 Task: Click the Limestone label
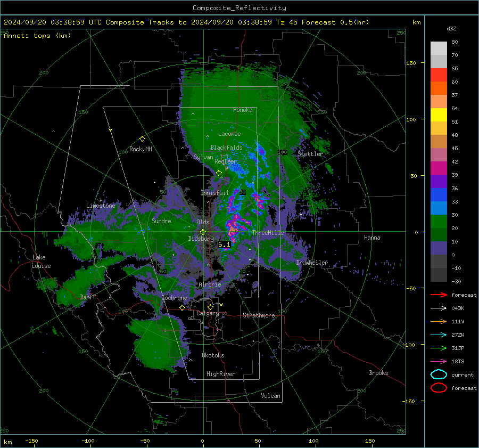pos(101,206)
